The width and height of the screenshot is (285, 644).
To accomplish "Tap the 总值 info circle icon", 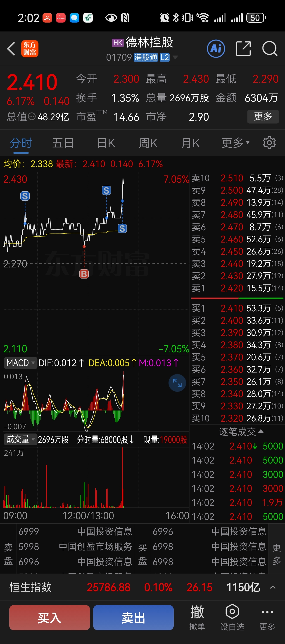I will click(32, 116).
